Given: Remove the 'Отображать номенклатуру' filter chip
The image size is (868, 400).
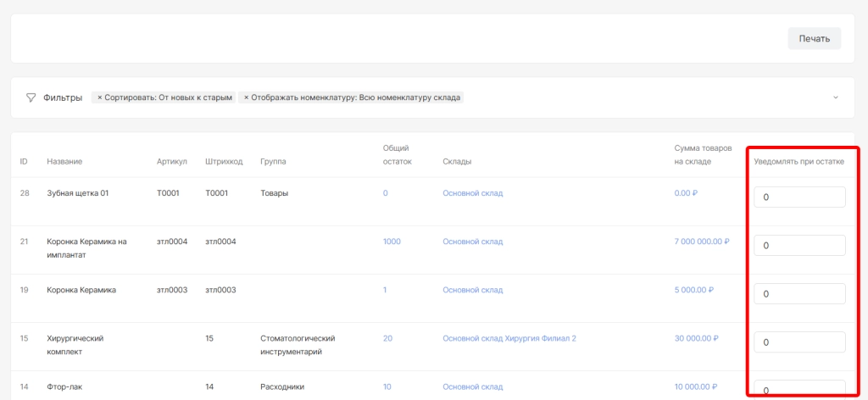Looking at the screenshot, I should (246, 97).
